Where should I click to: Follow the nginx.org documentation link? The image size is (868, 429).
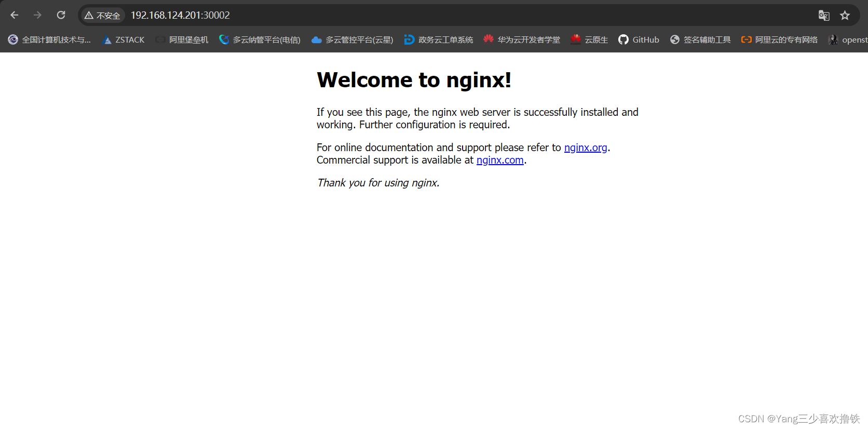point(586,148)
